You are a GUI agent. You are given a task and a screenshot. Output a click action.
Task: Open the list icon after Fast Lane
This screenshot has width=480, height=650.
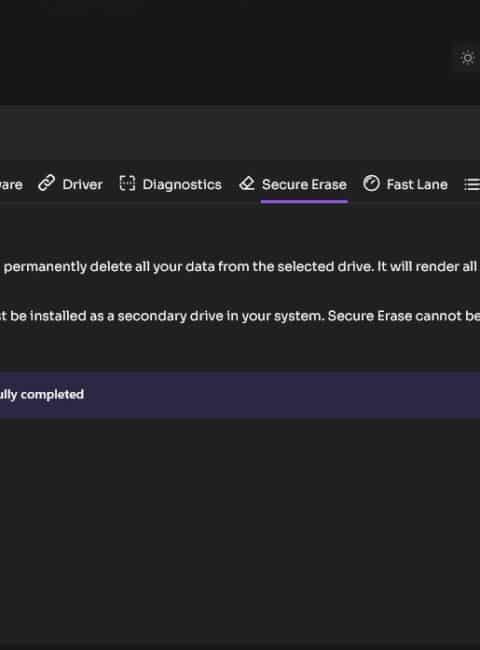coord(472,184)
